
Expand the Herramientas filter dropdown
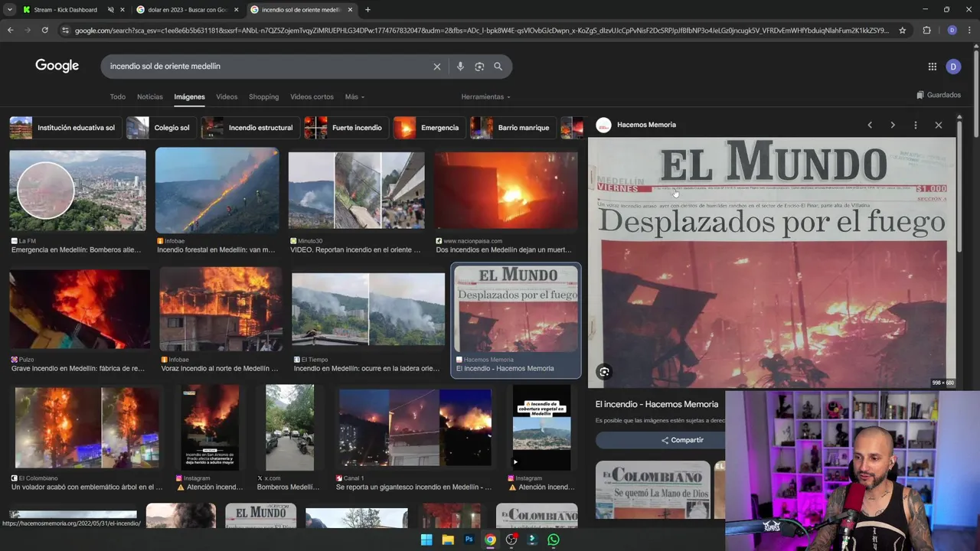click(x=485, y=97)
